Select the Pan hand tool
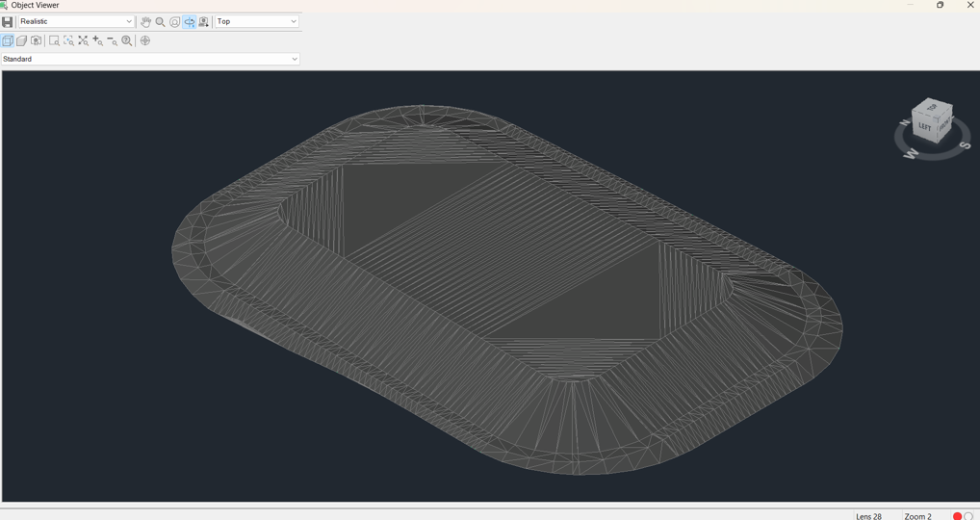The height and width of the screenshot is (520, 980). coord(145,22)
